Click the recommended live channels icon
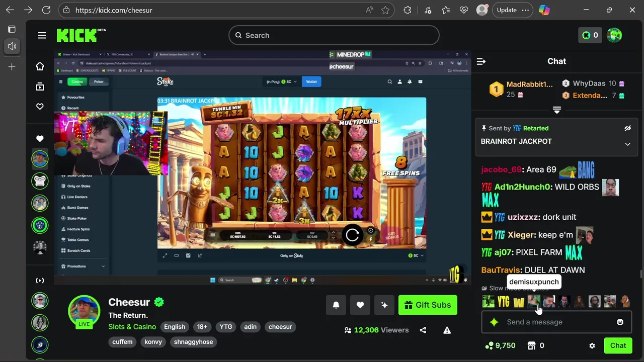Image resolution: width=644 pixels, height=362 pixels. [40, 281]
